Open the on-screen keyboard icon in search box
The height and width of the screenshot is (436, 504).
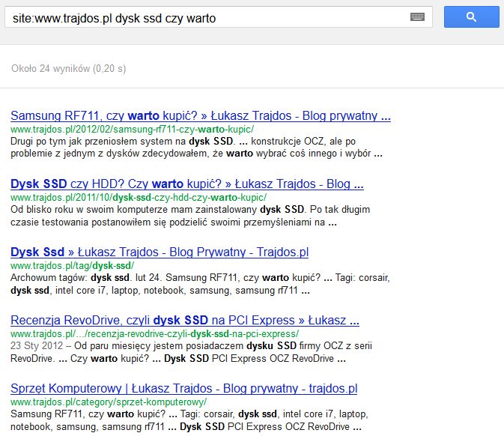pos(417,17)
